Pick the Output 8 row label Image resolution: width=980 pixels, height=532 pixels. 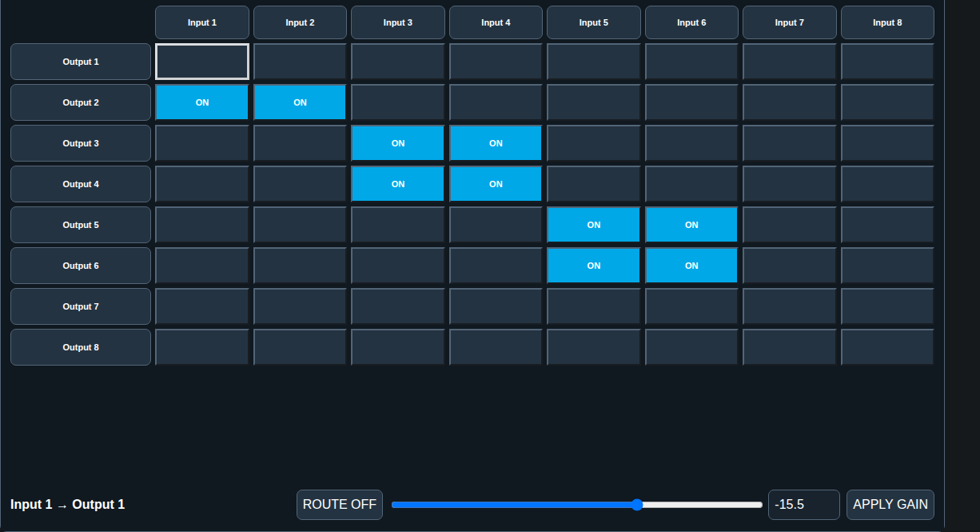[81, 347]
